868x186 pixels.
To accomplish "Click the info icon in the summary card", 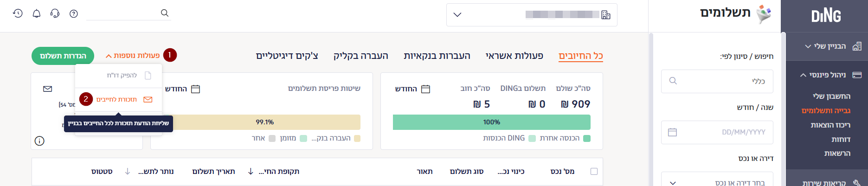I will [x=40, y=141].
